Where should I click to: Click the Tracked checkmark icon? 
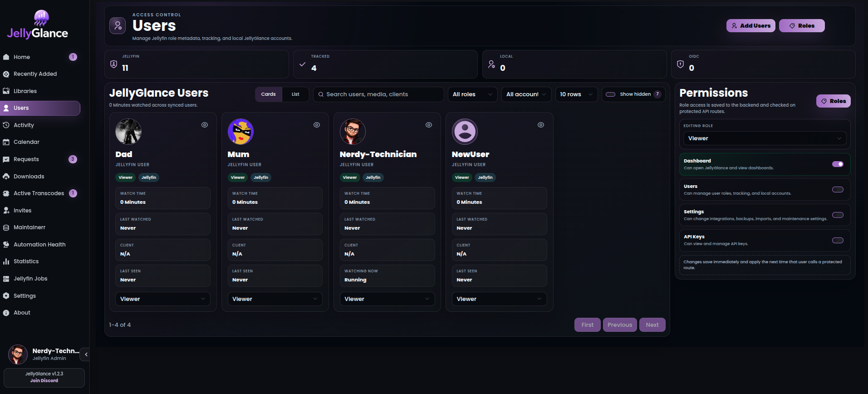coord(303,64)
